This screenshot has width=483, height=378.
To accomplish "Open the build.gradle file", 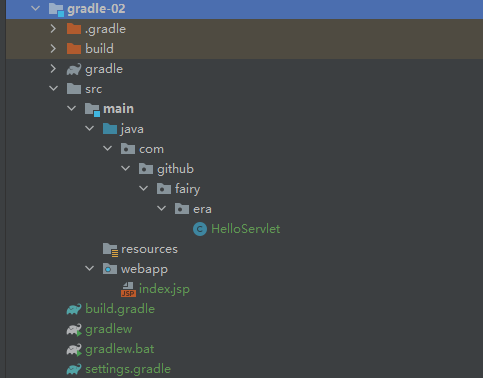I will (x=120, y=309).
